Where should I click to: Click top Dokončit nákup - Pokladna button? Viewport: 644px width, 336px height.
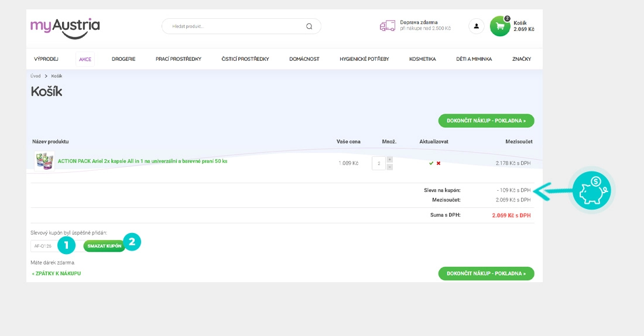486,121
